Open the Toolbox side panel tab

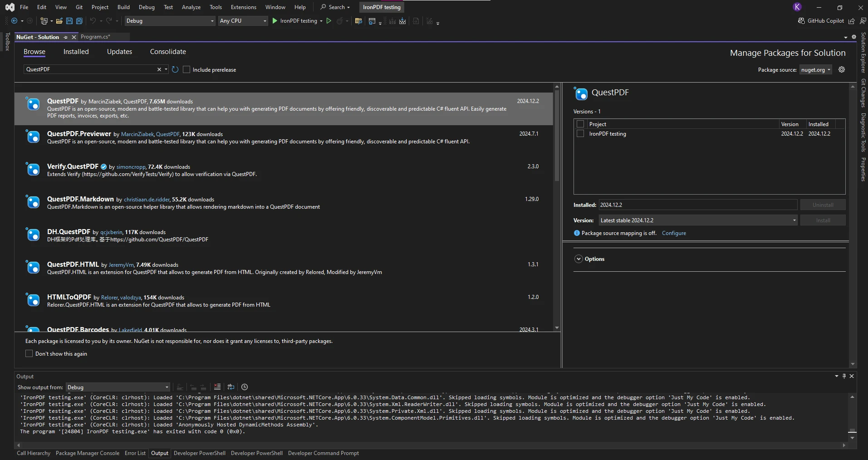[7, 42]
